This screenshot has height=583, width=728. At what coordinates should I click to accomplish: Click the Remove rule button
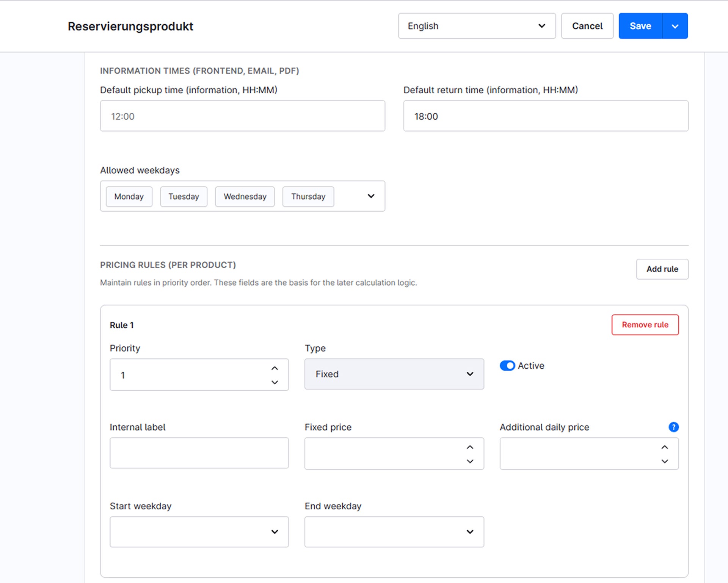[645, 325]
